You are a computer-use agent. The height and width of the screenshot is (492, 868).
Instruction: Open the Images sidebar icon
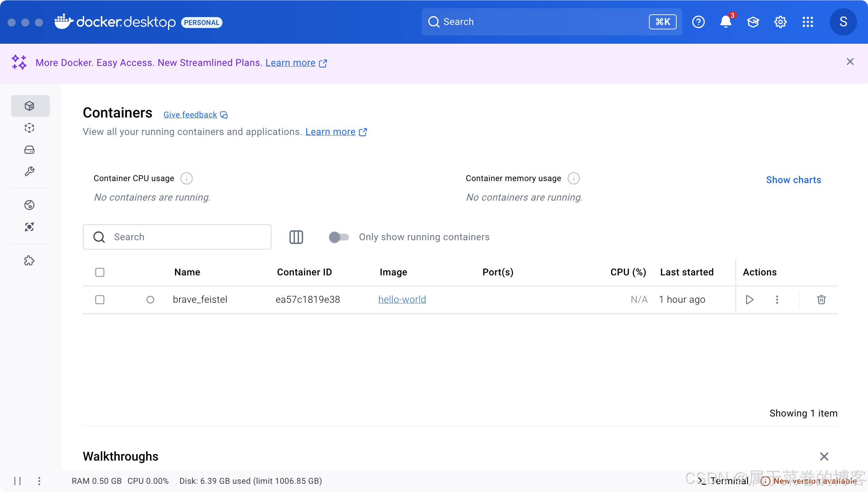(x=29, y=128)
